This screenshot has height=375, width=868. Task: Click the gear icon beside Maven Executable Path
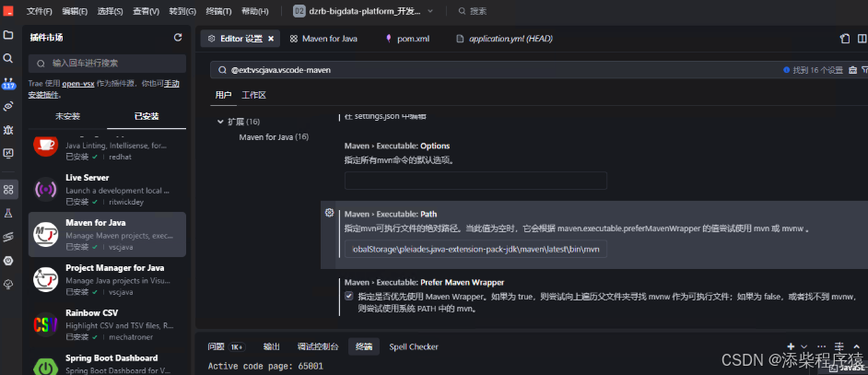[329, 213]
